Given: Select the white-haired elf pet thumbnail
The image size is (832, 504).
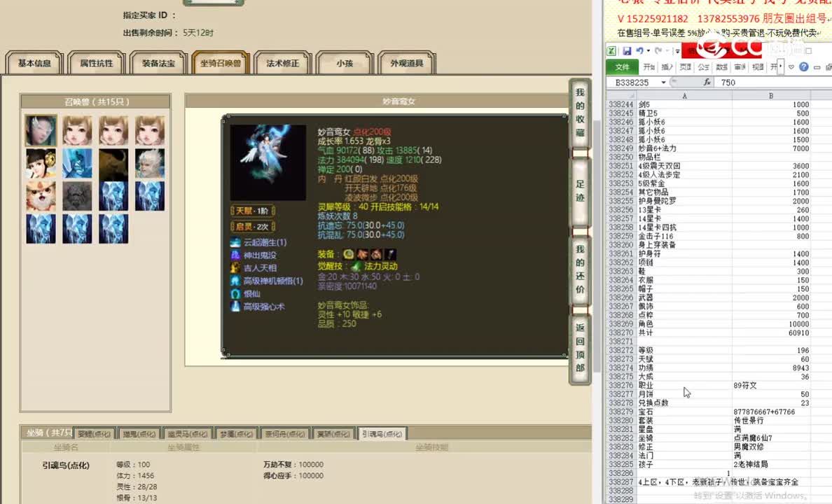Looking at the screenshot, I should pyautogui.click(x=150, y=163).
